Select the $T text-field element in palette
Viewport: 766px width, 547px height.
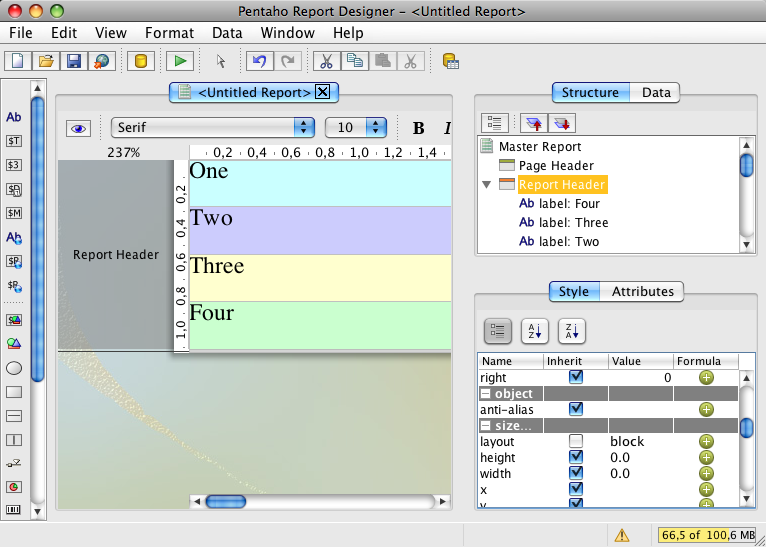coord(14,141)
